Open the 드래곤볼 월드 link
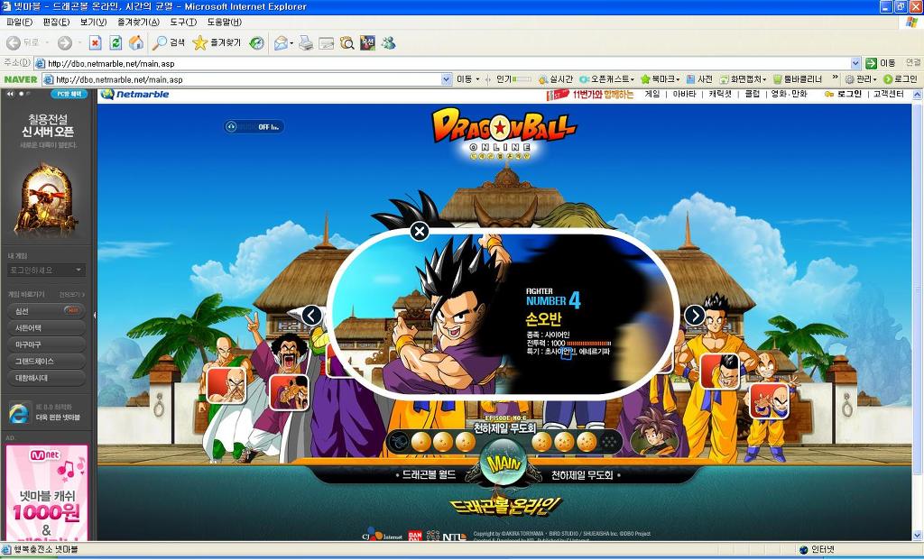This screenshot has width=924, height=560. click(x=430, y=474)
